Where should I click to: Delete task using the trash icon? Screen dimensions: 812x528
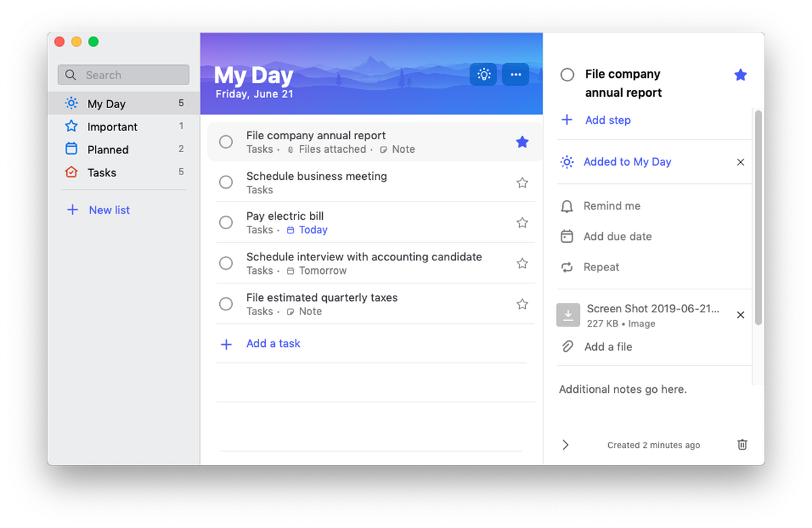pos(742,444)
